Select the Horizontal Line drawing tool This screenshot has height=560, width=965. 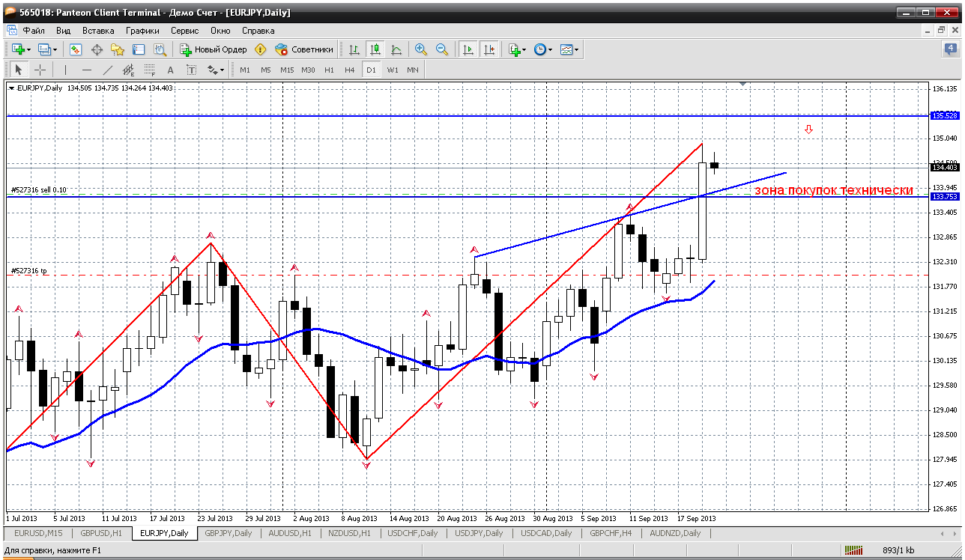coord(87,70)
